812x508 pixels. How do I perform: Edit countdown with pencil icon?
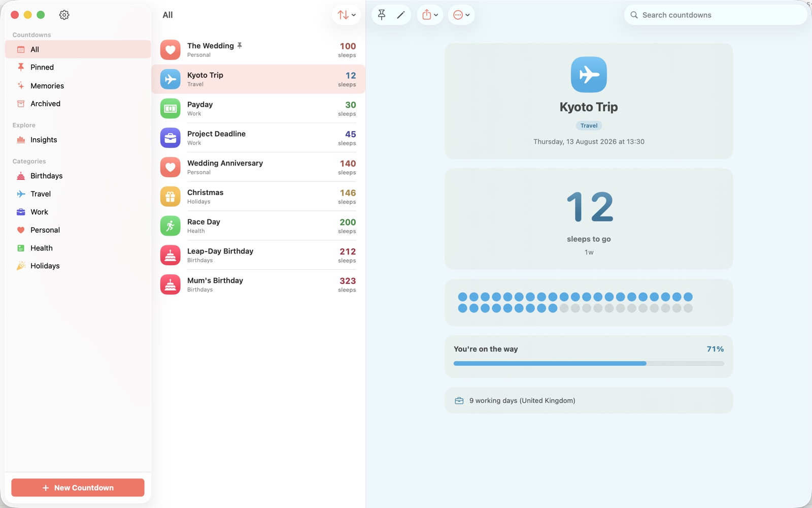tap(401, 15)
